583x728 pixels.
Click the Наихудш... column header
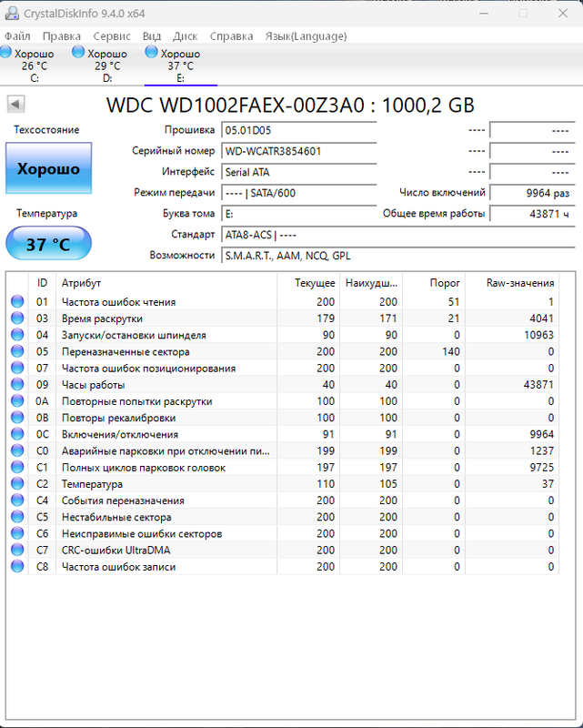pos(371,283)
